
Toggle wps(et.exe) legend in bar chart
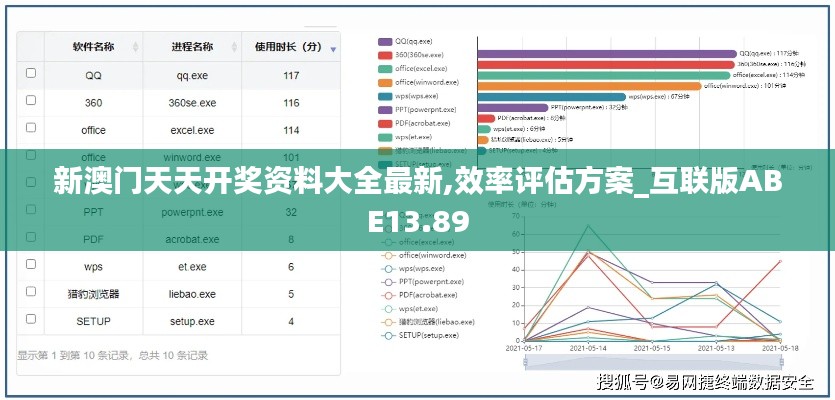(406, 137)
